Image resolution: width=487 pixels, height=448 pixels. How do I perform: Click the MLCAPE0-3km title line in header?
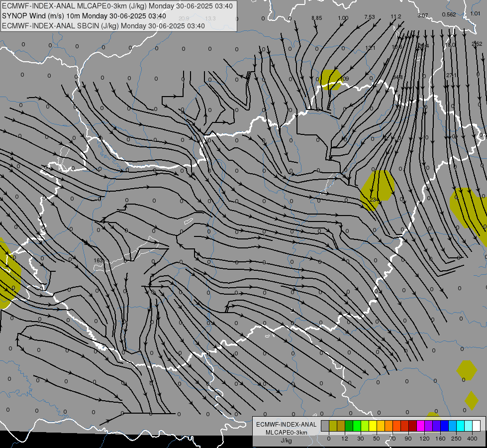[117, 6]
